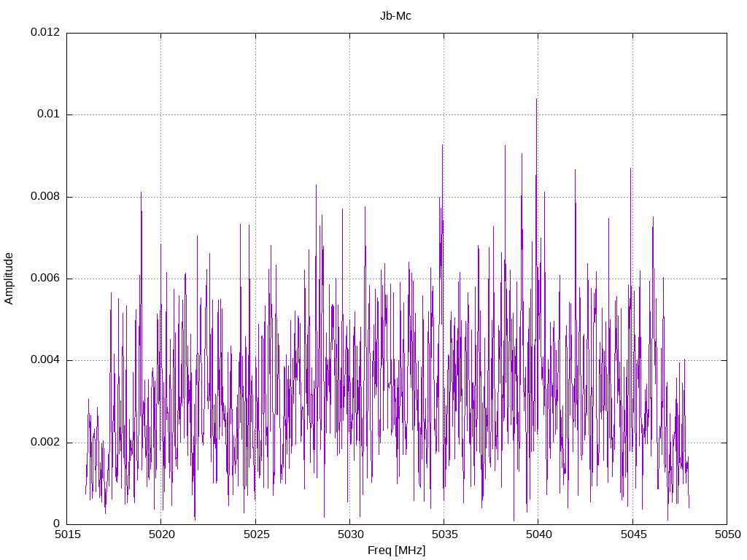
Task: Click the highest amplitude peak near 5040 MHz
Action: coord(536,100)
